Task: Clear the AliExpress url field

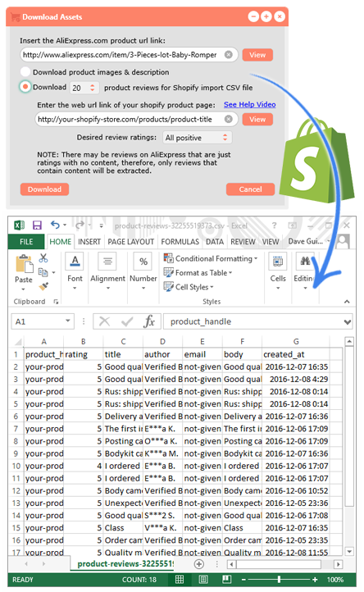Action: (x=229, y=55)
